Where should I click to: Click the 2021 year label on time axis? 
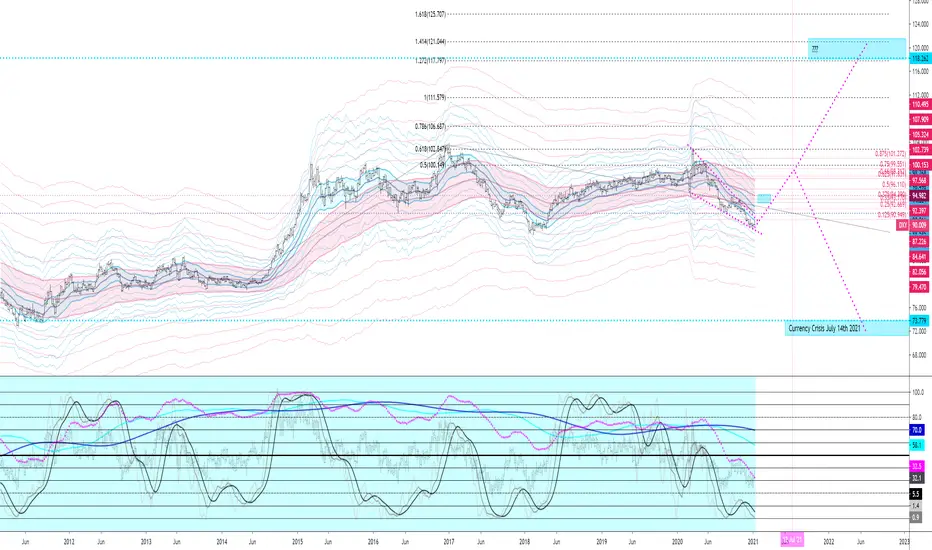pos(753,542)
